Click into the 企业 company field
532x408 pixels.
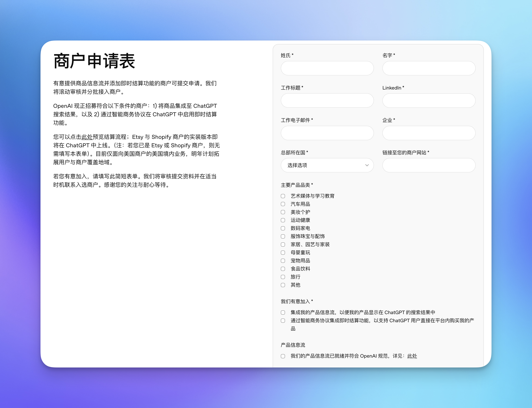tap(429, 133)
